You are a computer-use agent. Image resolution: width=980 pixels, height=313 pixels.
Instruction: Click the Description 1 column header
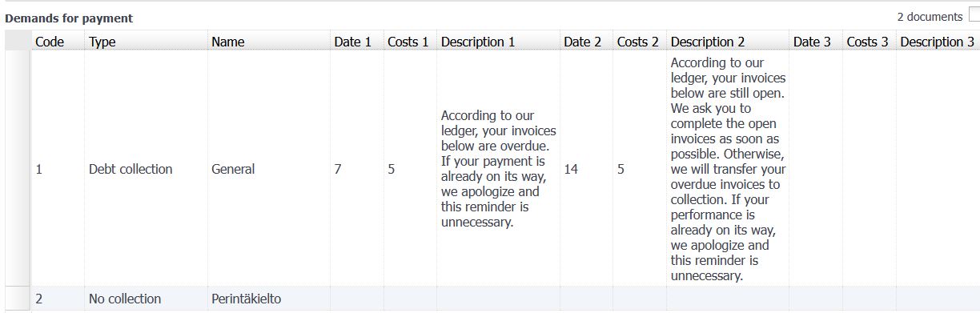pyautogui.click(x=497, y=42)
